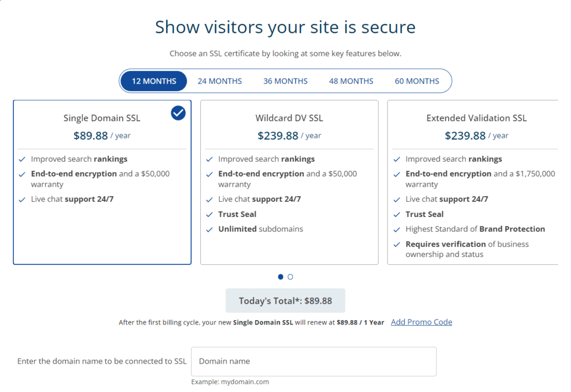Image resolution: width=571 pixels, height=392 pixels.
Task: Pick the 60 MONTHS term
Action: [417, 81]
